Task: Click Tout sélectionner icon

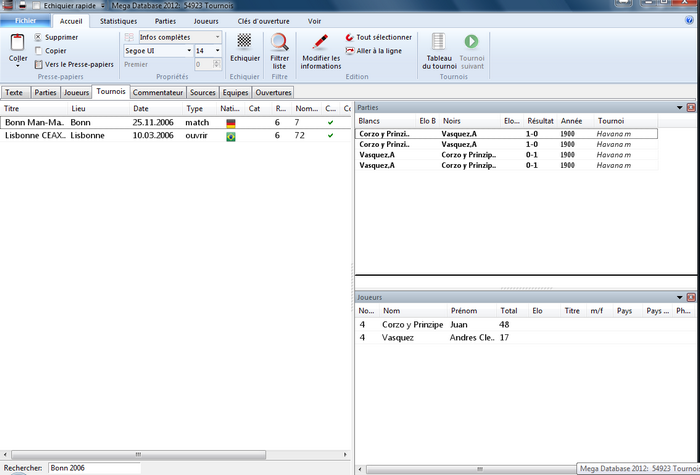Action: pos(350,38)
